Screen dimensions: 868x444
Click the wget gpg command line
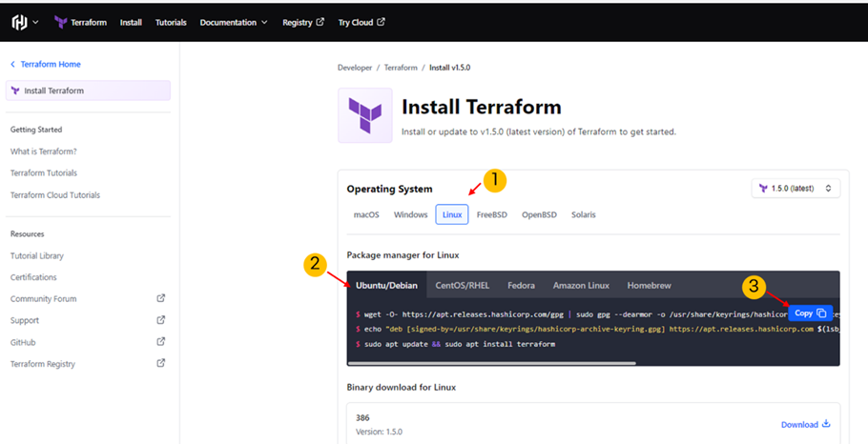pos(572,314)
